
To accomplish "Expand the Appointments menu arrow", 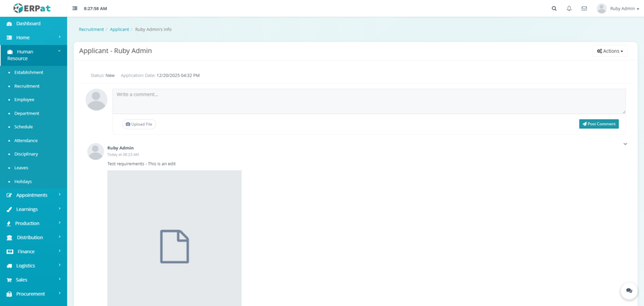I will click(60, 195).
